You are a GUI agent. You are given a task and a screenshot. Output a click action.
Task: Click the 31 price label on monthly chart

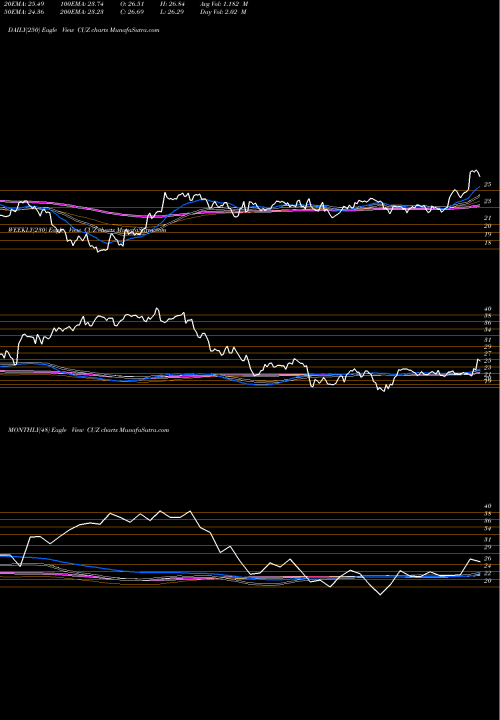click(x=488, y=540)
